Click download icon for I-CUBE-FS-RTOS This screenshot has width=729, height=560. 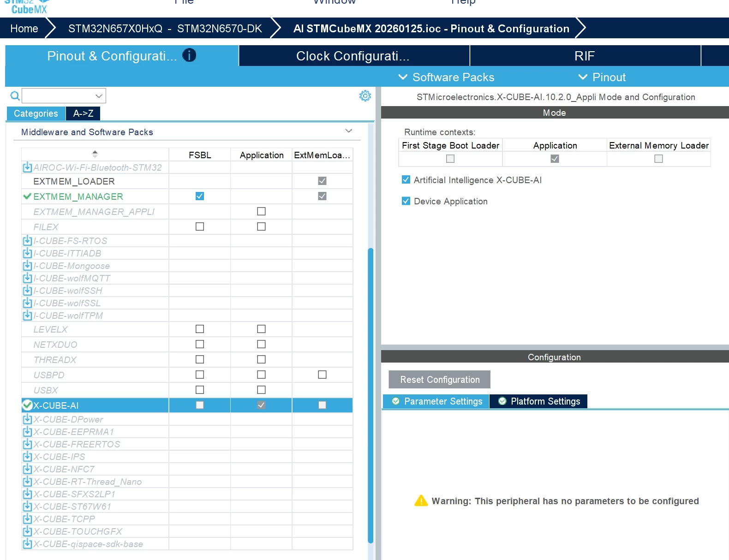pos(27,240)
